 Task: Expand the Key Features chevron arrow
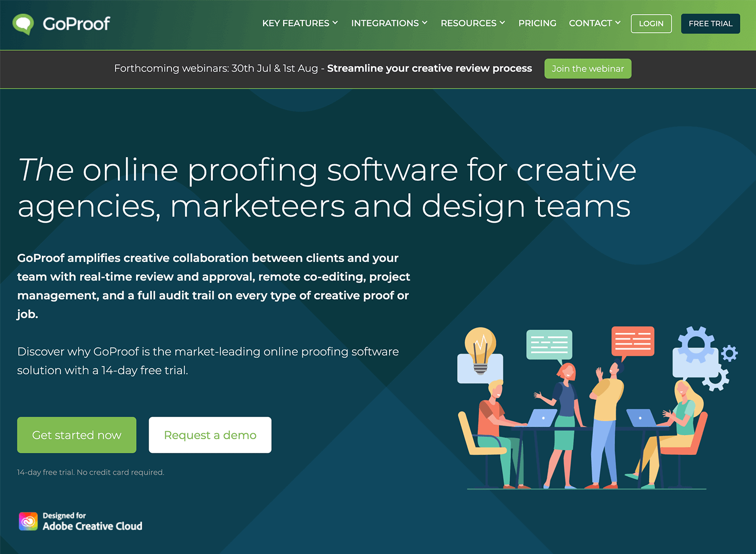point(335,23)
